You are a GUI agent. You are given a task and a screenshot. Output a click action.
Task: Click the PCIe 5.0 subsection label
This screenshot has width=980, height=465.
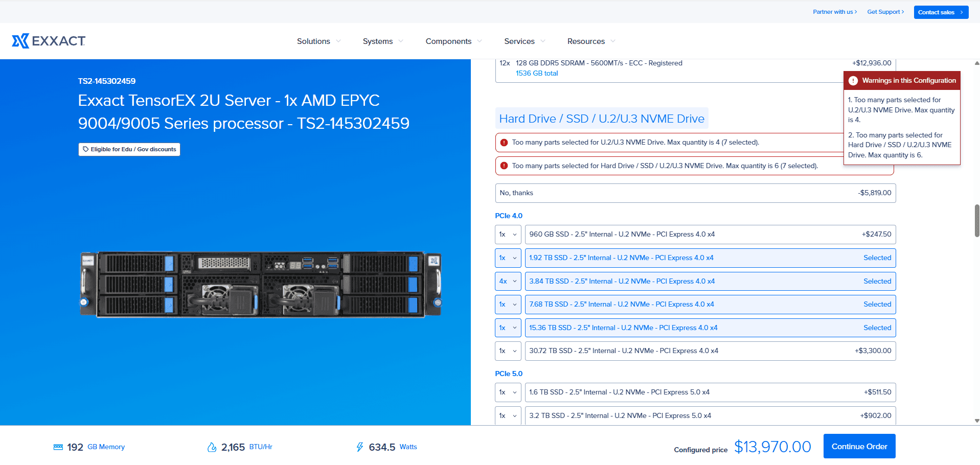(x=509, y=374)
